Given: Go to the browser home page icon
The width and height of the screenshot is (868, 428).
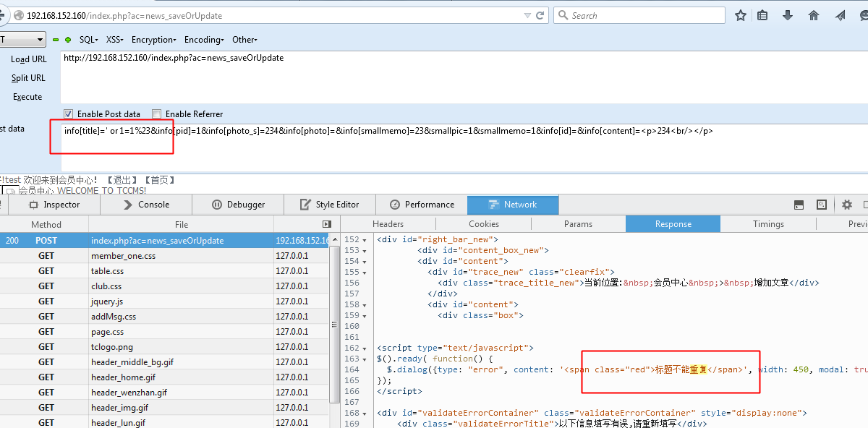Looking at the screenshot, I should tap(814, 15).
